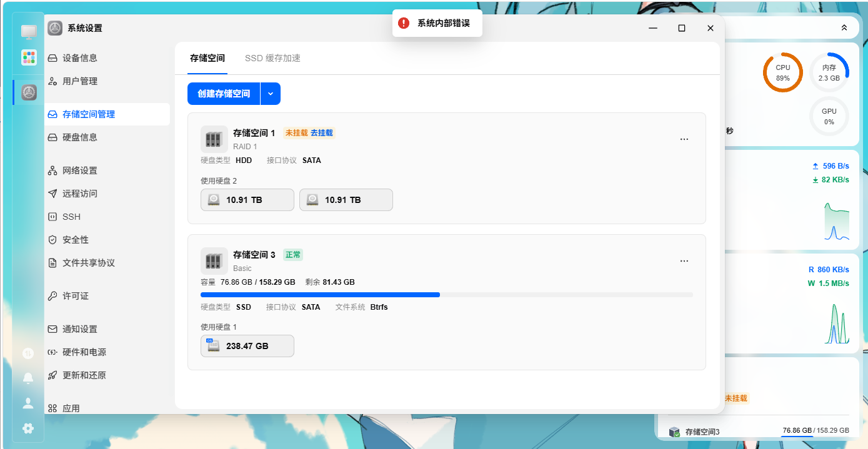The image size is (868, 449).
Task: Open the user account dock icon
Action: (x=28, y=403)
